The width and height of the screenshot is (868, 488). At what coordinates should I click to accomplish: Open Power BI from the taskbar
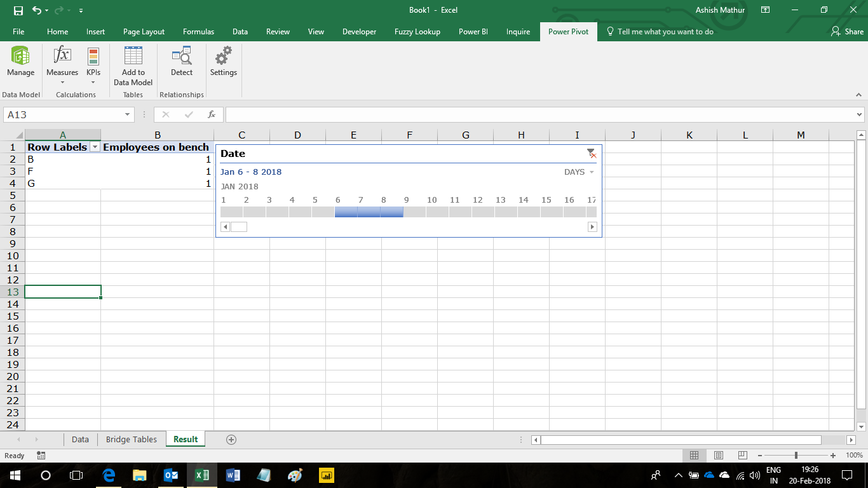[x=326, y=475]
